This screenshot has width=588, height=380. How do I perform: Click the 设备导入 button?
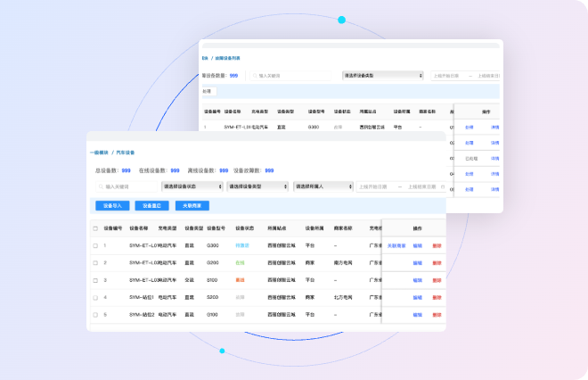(112, 205)
